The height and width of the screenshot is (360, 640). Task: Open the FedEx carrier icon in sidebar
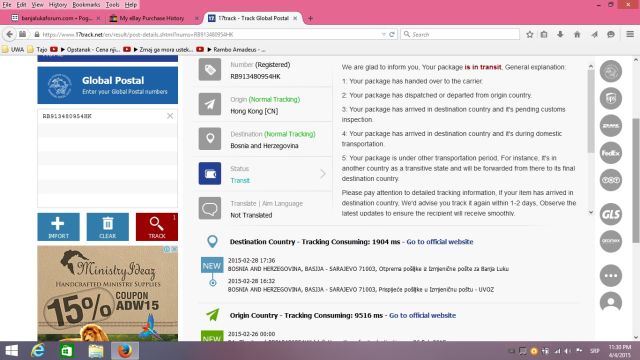[611, 153]
